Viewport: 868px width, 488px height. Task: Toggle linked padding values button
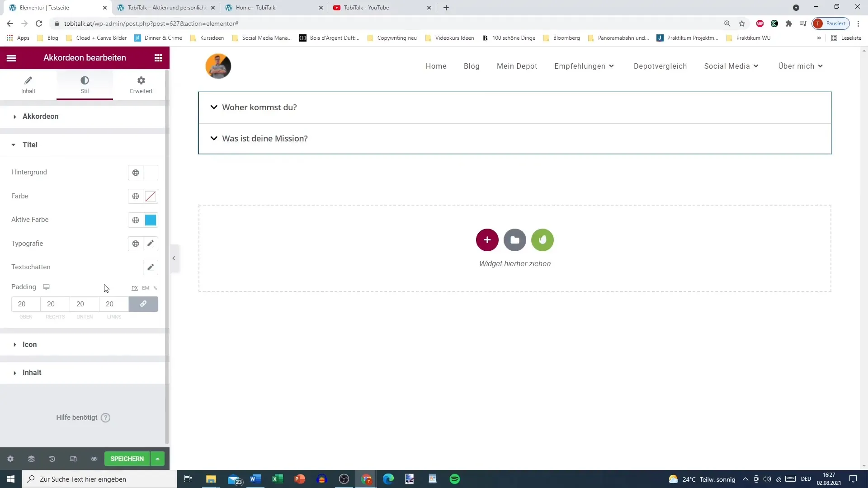point(143,304)
